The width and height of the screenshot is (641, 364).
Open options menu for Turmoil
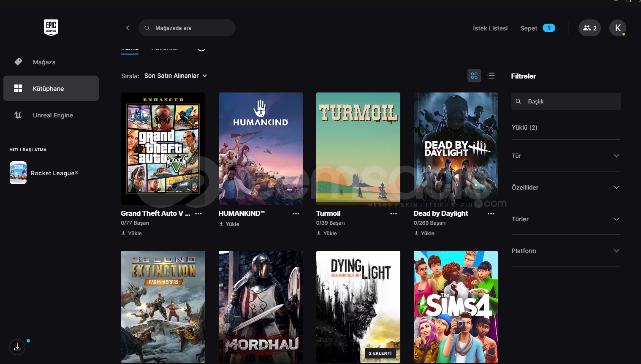(x=394, y=214)
